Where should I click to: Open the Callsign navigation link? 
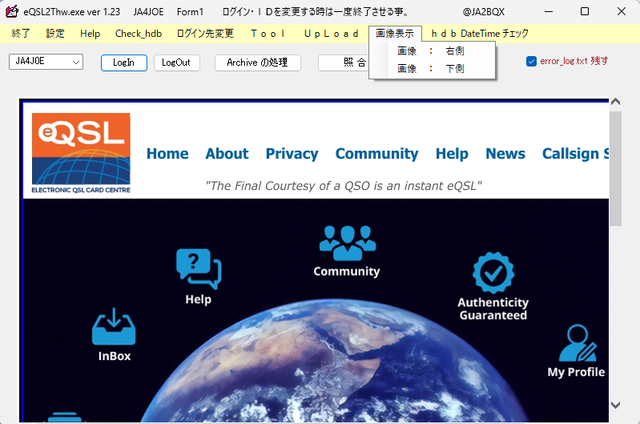coord(575,153)
